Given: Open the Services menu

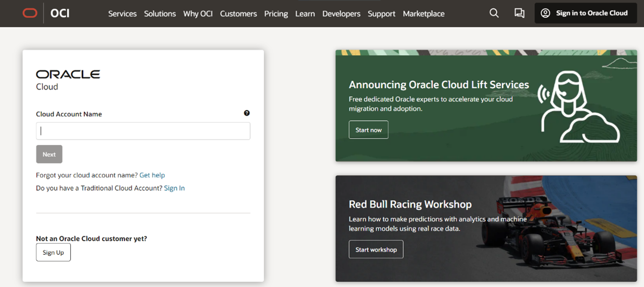Looking at the screenshot, I should (x=122, y=14).
